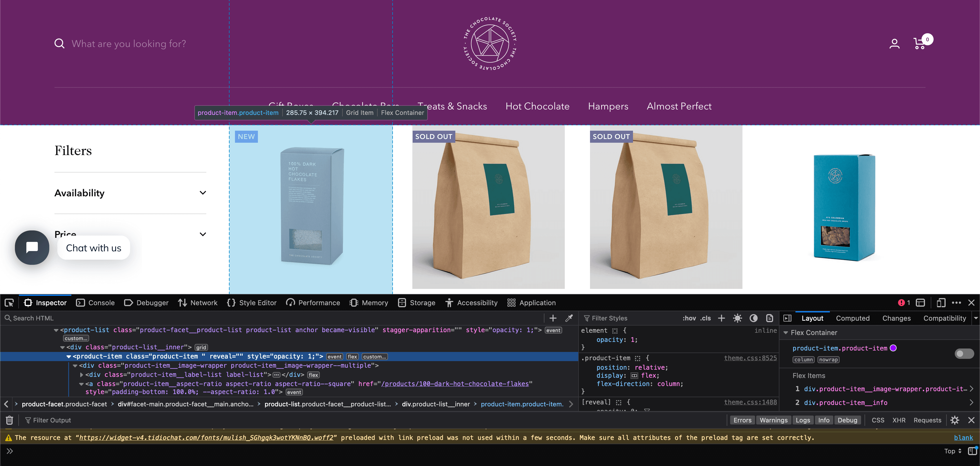Viewport: 980px width, 466px height.
Task: Click the element picker tool icon
Action: tap(9, 303)
